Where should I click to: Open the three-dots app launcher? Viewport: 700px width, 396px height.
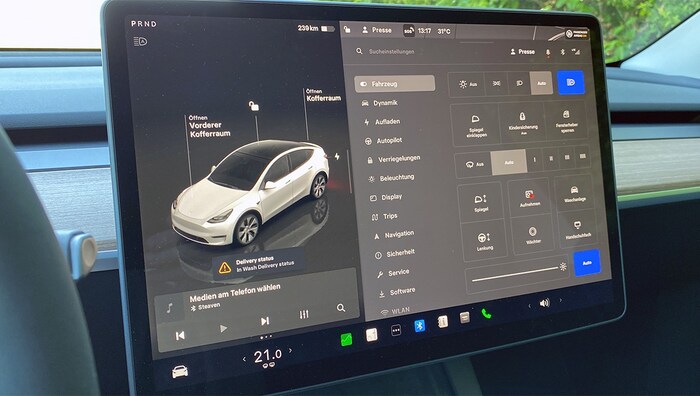point(396,330)
